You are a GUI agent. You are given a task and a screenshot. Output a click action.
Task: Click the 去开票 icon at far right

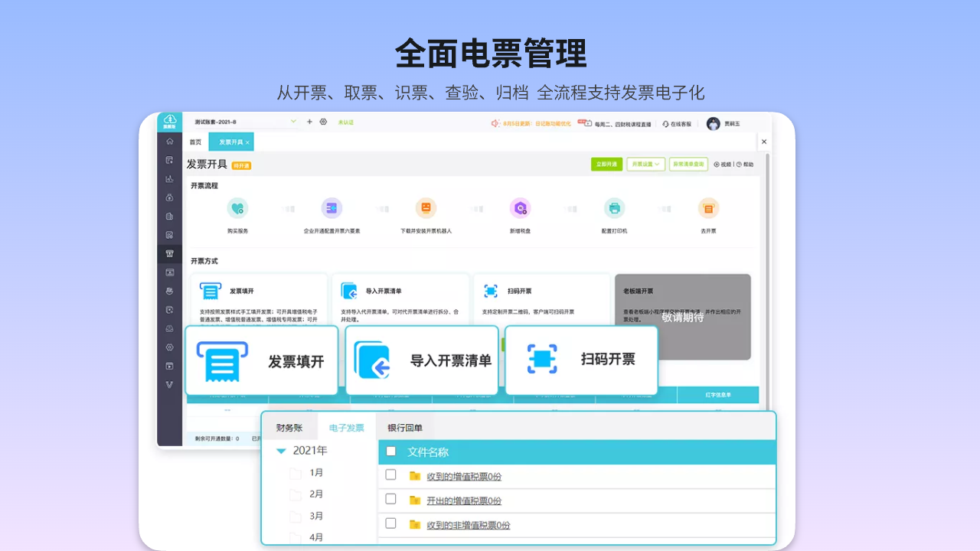[x=708, y=209]
